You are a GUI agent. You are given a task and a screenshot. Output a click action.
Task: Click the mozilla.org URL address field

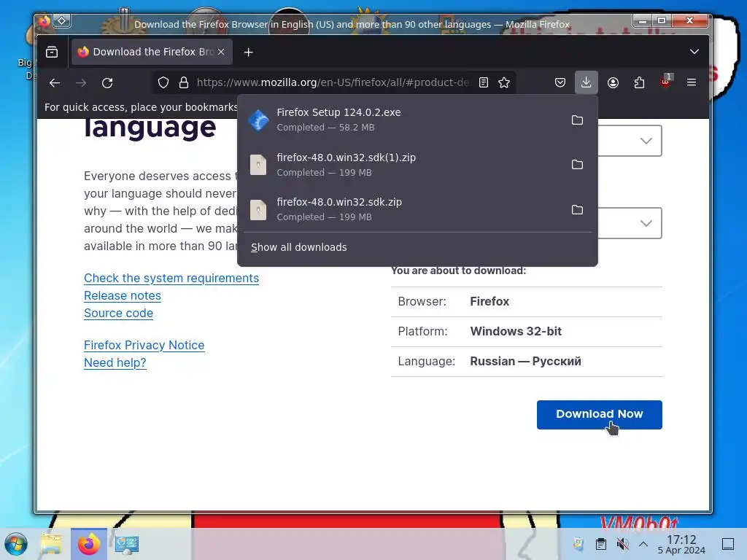[333, 82]
